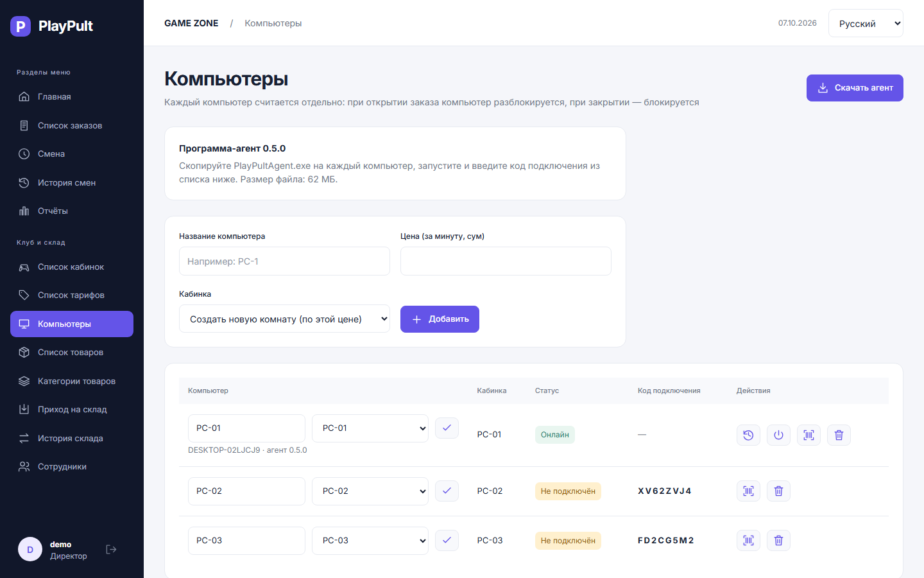Click the logout icon next to demo
This screenshot has height=578, width=924.
[x=111, y=549]
